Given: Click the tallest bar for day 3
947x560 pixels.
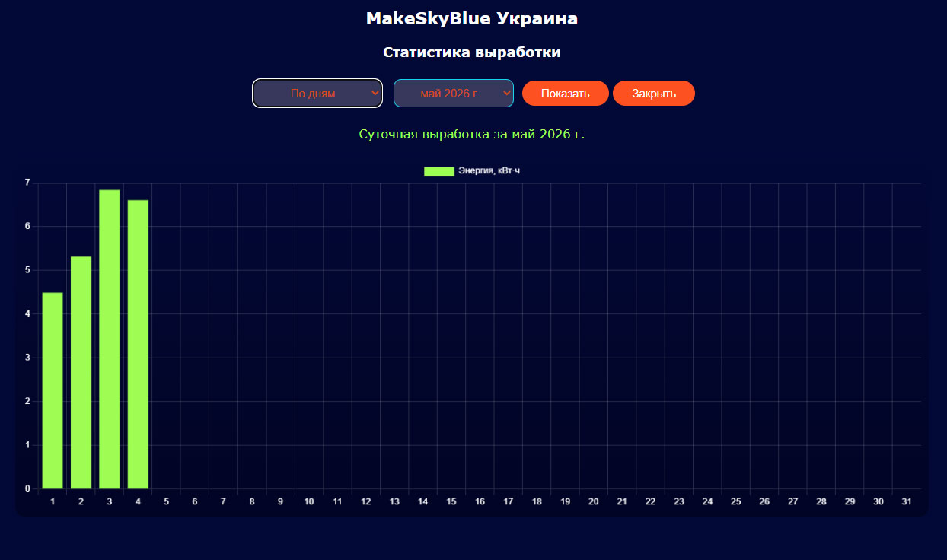Looking at the screenshot, I should 110,339.
